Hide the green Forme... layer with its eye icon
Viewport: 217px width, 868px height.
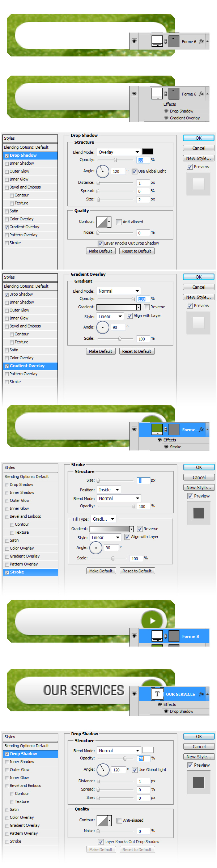[134, 429]
